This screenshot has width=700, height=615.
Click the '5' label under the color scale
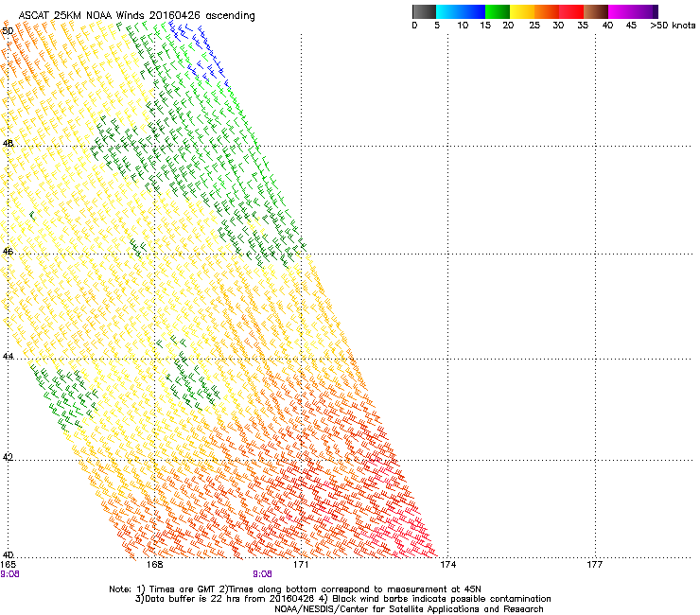pyautogui.click(x=437, y=26)
